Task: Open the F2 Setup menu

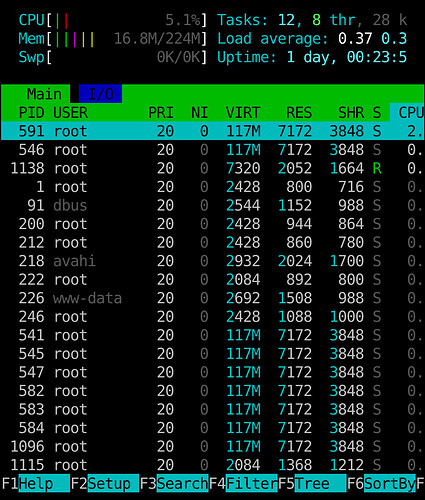Action: (x=105, y=483)
